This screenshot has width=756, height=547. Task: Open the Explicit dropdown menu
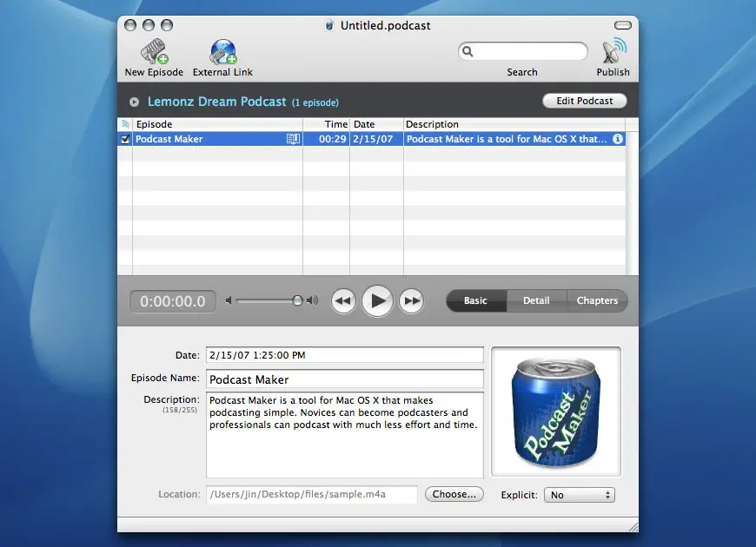[579, 495]
